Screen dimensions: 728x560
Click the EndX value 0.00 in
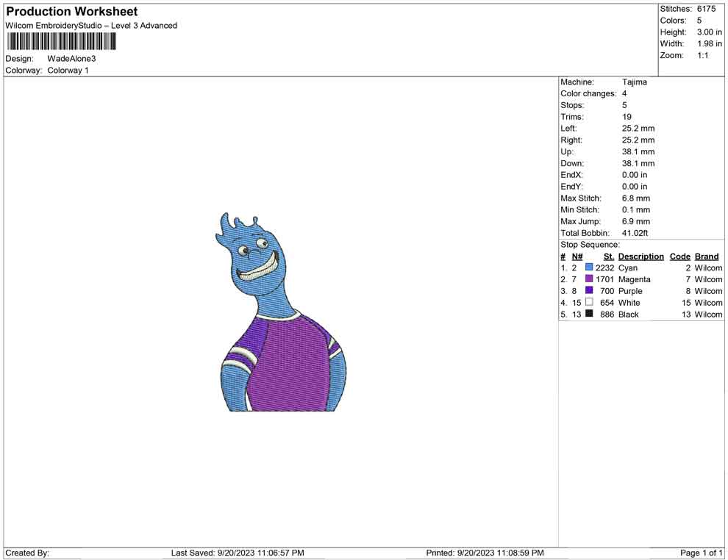pos(635,174)
